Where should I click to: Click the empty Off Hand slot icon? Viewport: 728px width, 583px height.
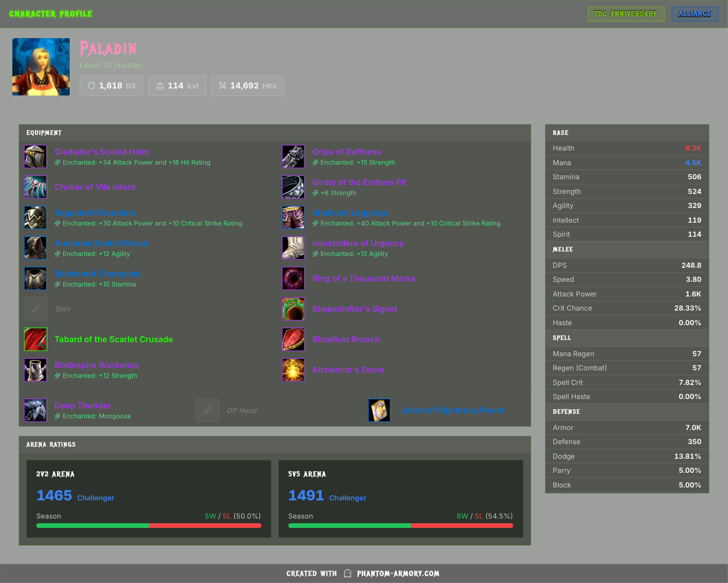pos(207,410)
